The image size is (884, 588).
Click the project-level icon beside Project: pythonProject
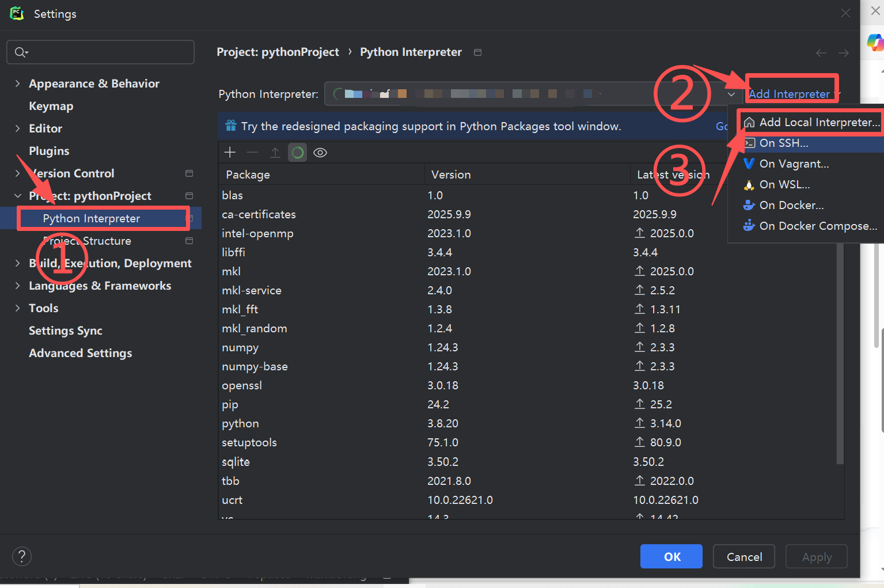[x=189, y=196]
